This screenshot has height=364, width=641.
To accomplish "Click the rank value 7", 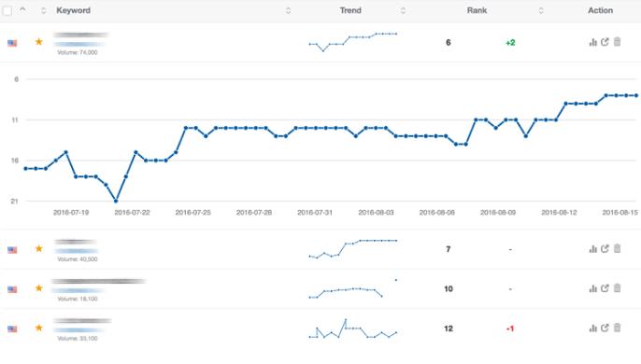I will pos(449,249).
